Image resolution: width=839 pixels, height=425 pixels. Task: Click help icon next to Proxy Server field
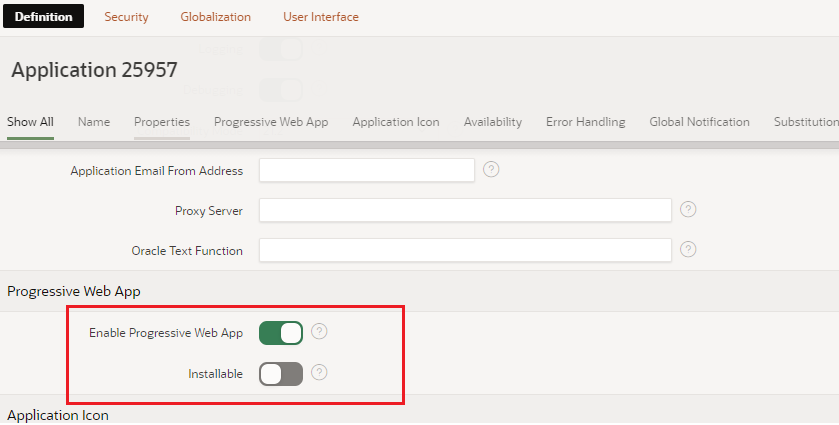(688, 209)
